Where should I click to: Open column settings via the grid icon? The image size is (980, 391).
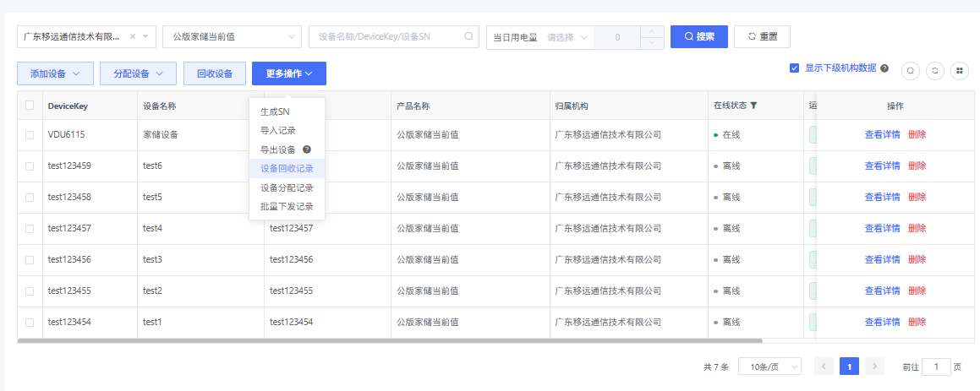pyautogui.click(x=960, y=71)
